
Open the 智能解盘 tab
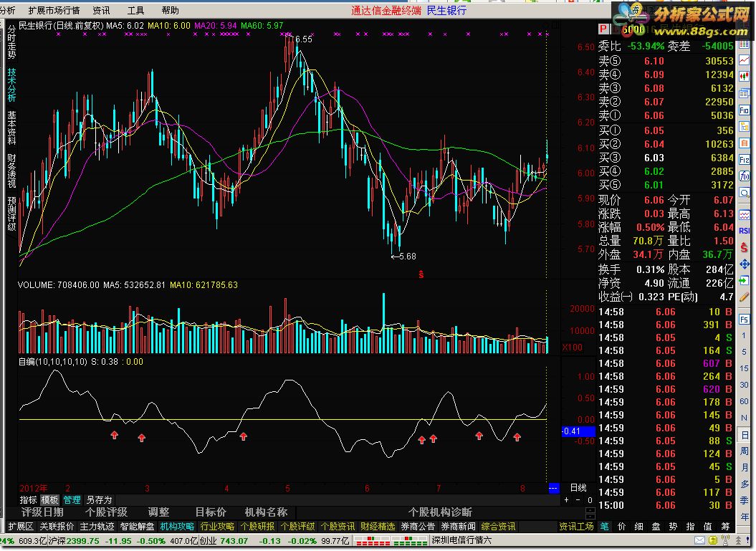137,527
